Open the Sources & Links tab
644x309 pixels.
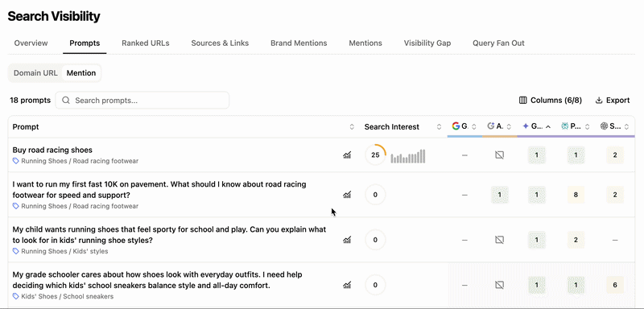220,43
